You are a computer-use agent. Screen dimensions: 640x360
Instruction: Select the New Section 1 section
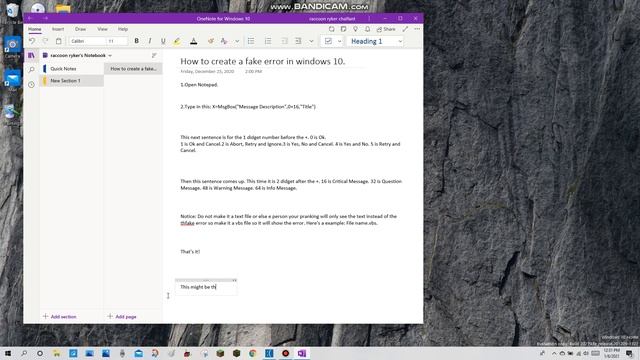click(x=72, y=81)
